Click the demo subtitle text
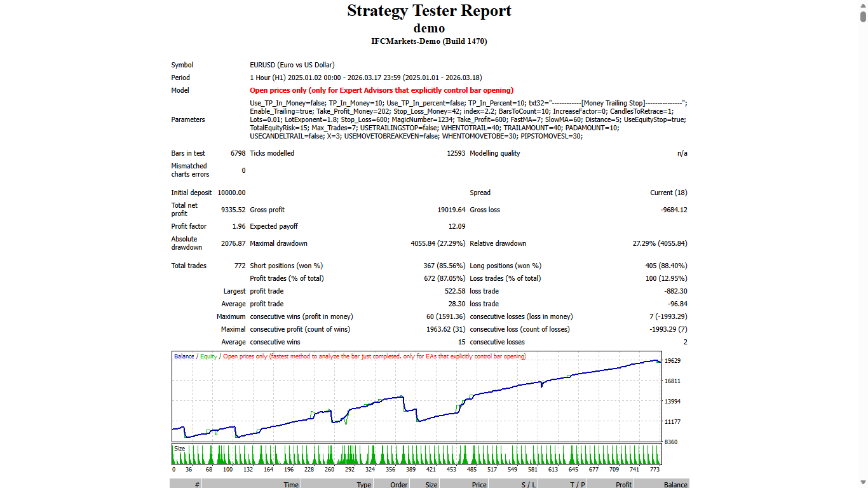The height and width of the screenshot is (488, 868). pyautogui.click(x=429, y=28)
